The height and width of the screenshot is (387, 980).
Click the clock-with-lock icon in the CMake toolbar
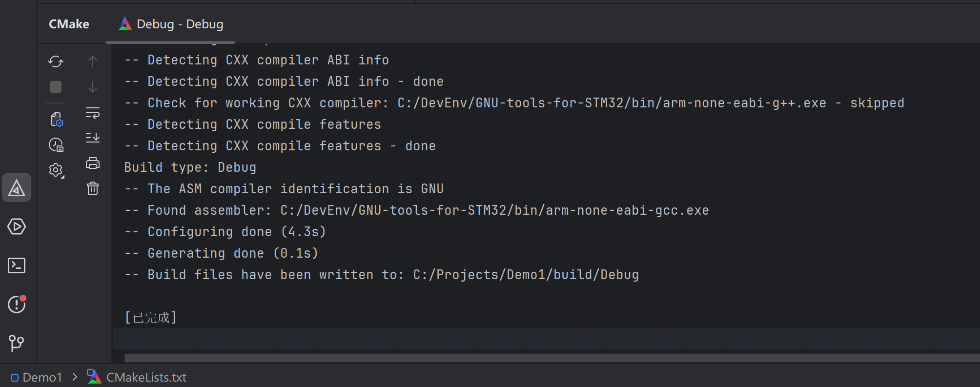coord(56,145)
